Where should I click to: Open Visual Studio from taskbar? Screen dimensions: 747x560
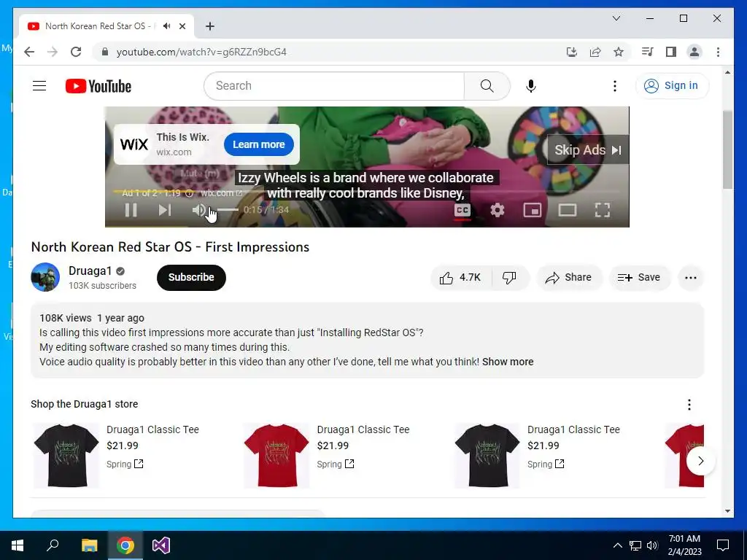[161, 545]
